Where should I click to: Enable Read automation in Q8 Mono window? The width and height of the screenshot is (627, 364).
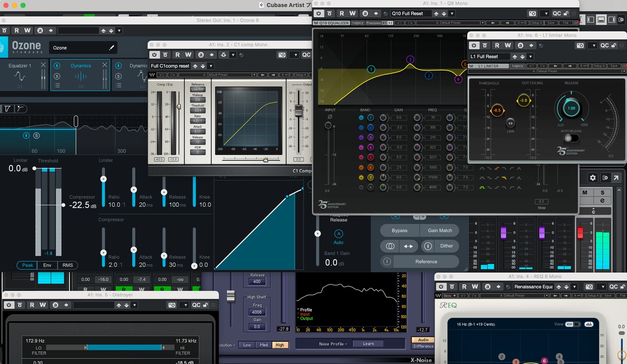341,13
